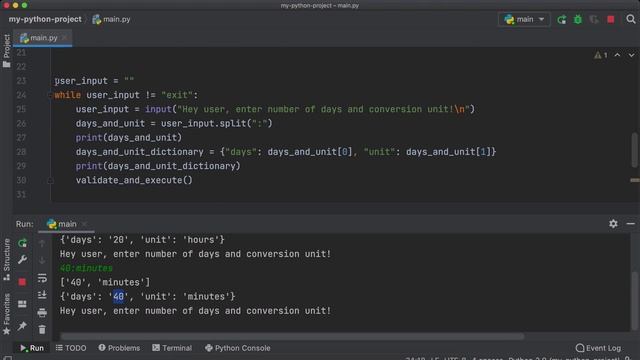This screenshot has width=640, height=360.
Task: Click the warning indicator in editor corner
Action: click(x=600, y=55)
